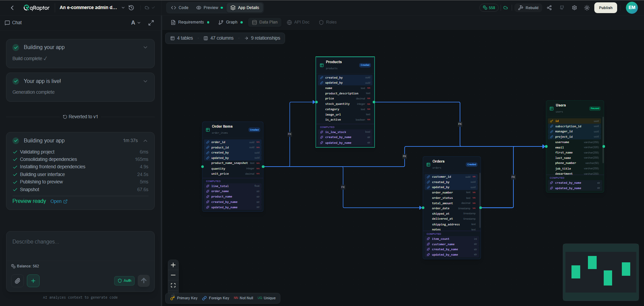
Task: Click the green cloud status icon
Action: click(x=506, y=8)
